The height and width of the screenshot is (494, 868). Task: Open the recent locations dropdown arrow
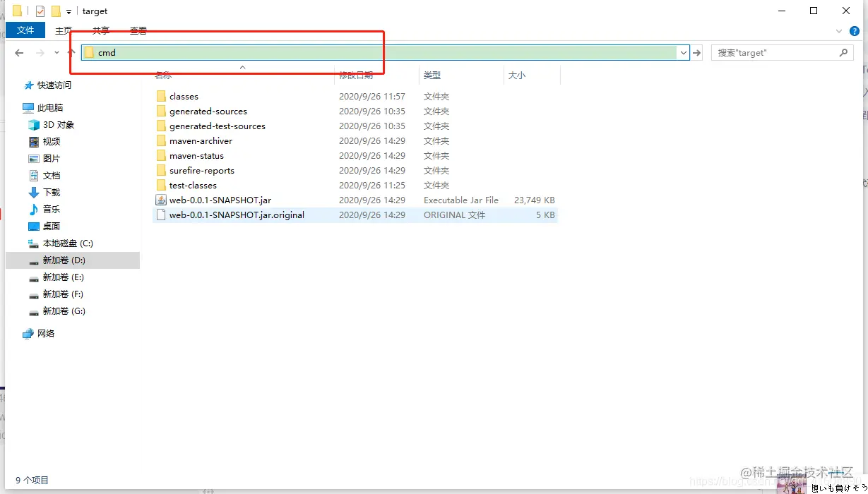(x=57, y=53)
